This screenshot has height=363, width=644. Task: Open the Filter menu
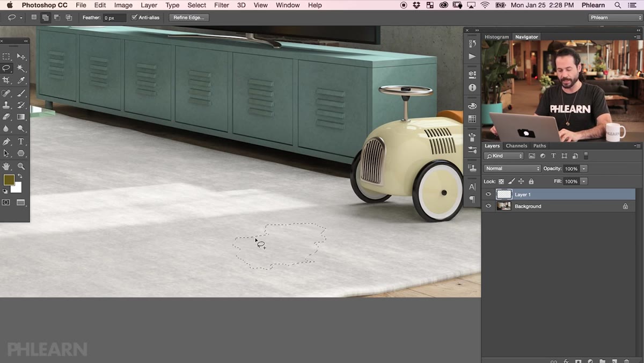(x=222, y=5)
